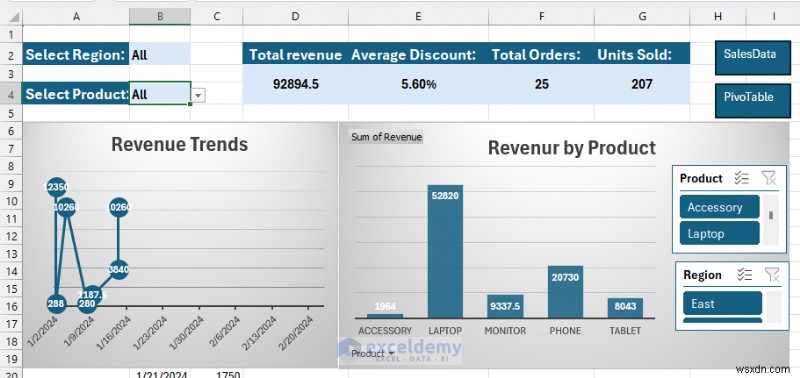Open the dropdown arrow for Select Product cell

click(198, 95)
